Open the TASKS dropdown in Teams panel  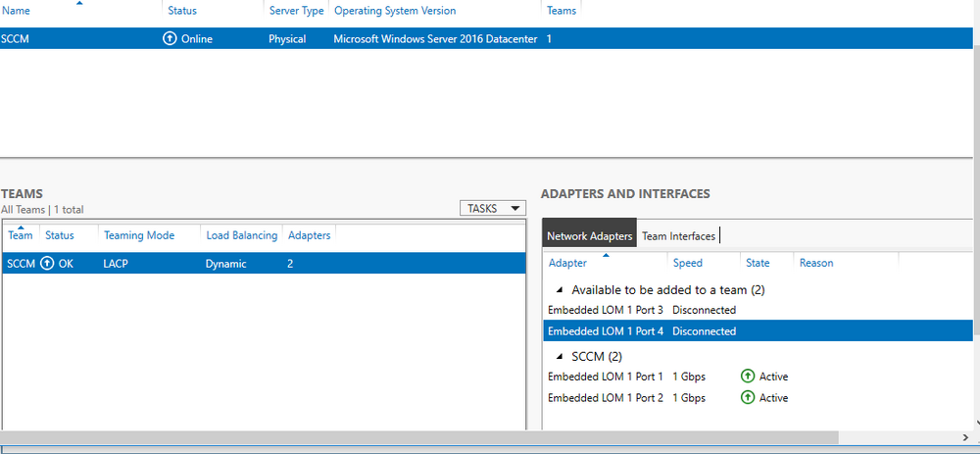tap(493, 208)
